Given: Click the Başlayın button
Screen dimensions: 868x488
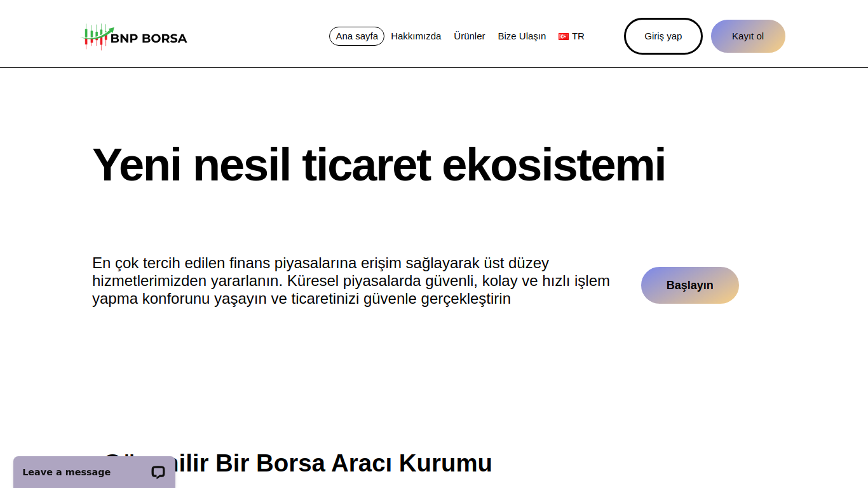Looking at the screenshot, I should tap(689, 285).
